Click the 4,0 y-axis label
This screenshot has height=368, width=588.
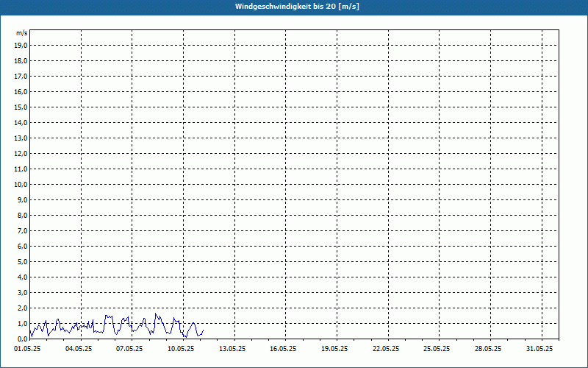22,277
